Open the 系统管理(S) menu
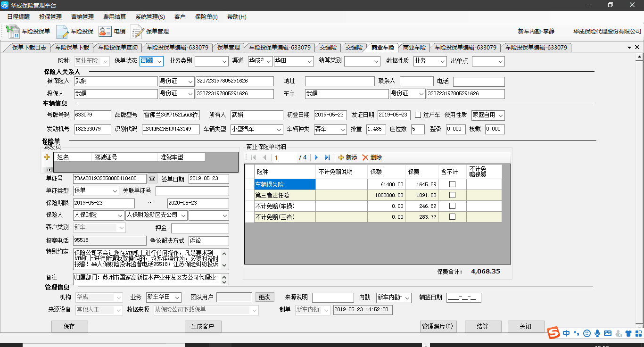Screen dimensions: 644x347 tap(150, 17)
